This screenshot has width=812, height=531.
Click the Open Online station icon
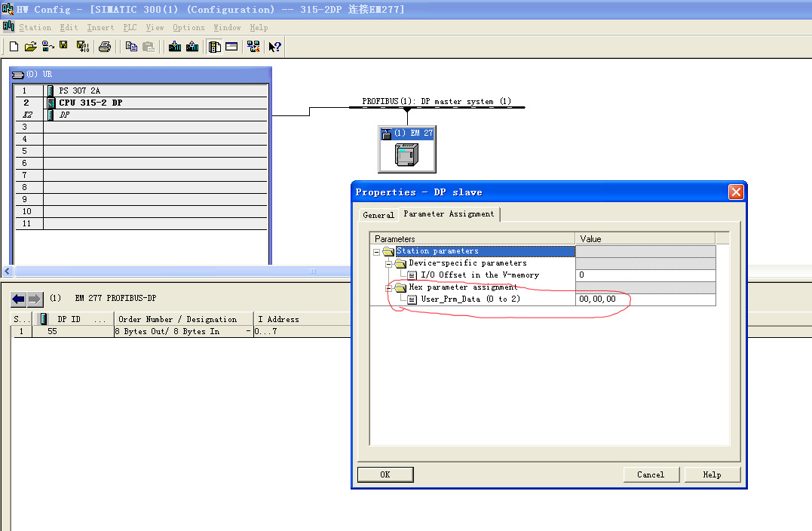47,47
